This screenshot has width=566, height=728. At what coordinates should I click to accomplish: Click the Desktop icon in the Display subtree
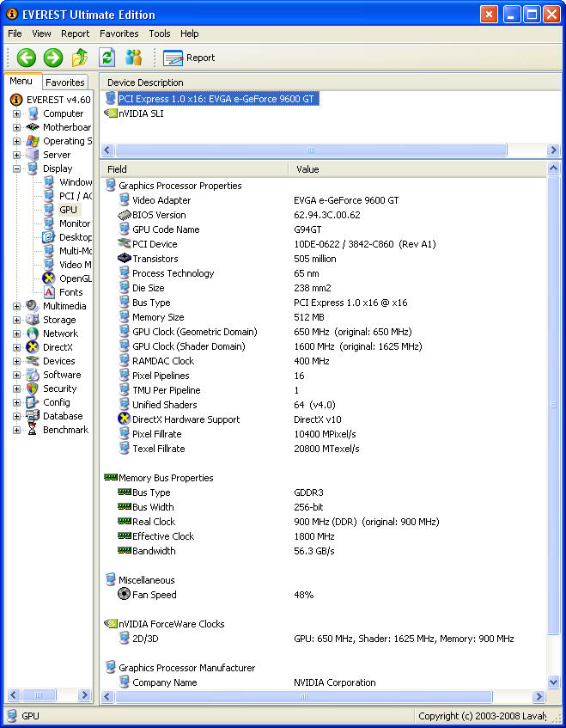click(49, 237)
